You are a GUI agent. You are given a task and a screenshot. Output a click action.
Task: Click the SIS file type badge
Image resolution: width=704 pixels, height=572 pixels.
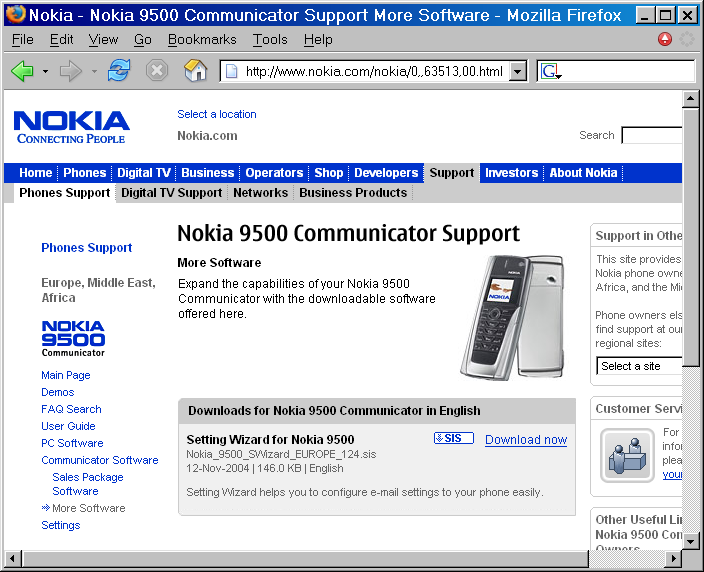pyautogui.click(x=454, y=438)
